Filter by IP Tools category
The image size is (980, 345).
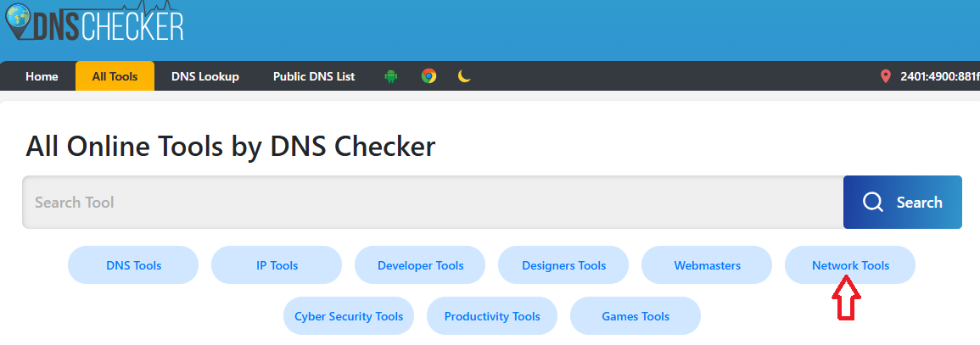tap(277, 265)
